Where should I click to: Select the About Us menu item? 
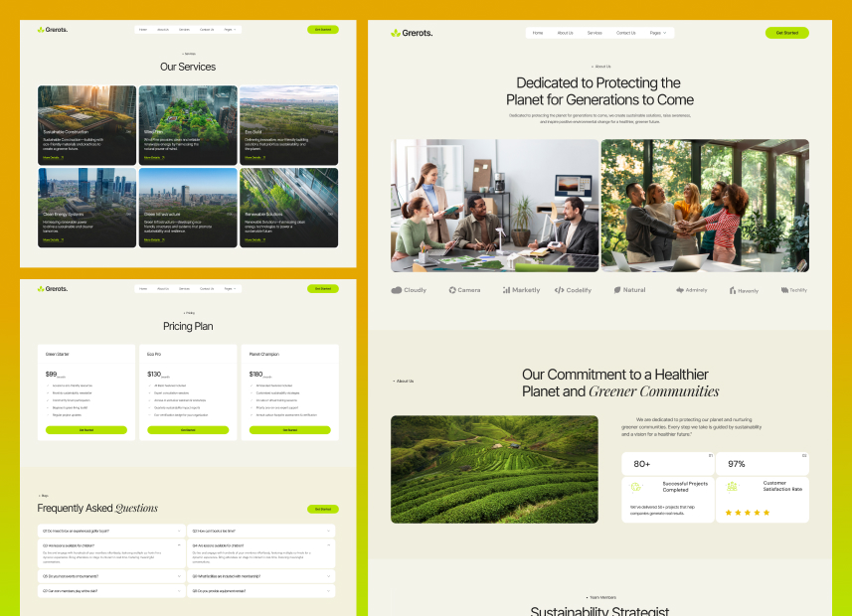564,32
